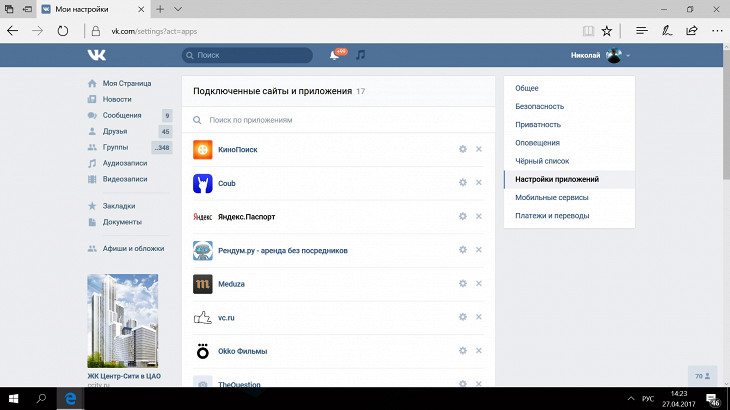Remove КиноПоиск app with the cross
The width and height of the screenshot is (730, 410).
(479, 149)
